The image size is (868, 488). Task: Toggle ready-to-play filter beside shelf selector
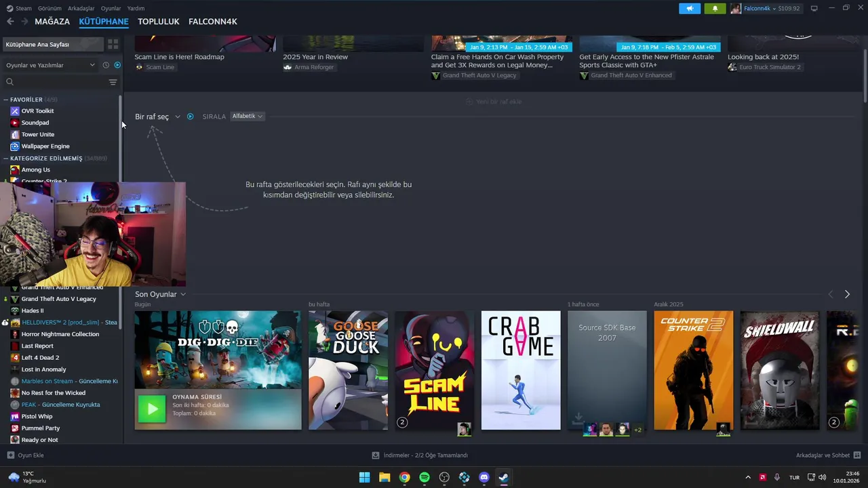pyautogui.click(x=191, y=117)
